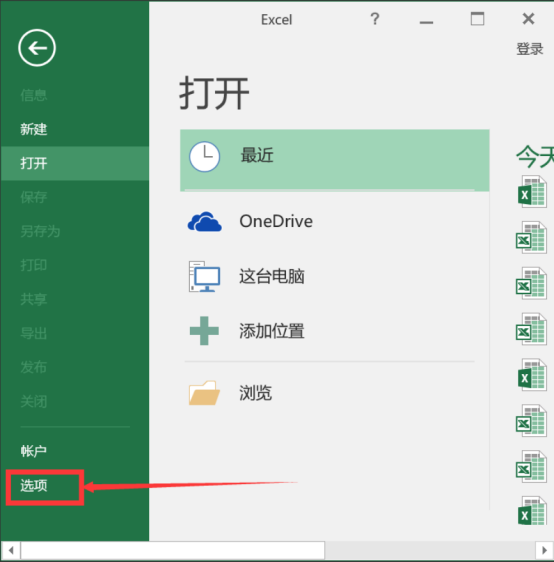Viewport: 554px width, 562px height.
Task: Choose 另存为 in the sidebar
Action: [40, 231]
